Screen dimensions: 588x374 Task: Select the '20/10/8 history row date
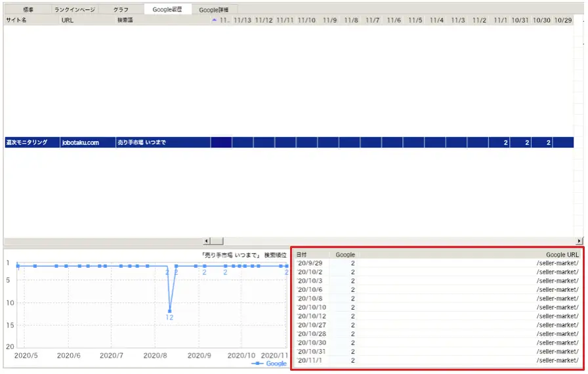pos(310,299)
